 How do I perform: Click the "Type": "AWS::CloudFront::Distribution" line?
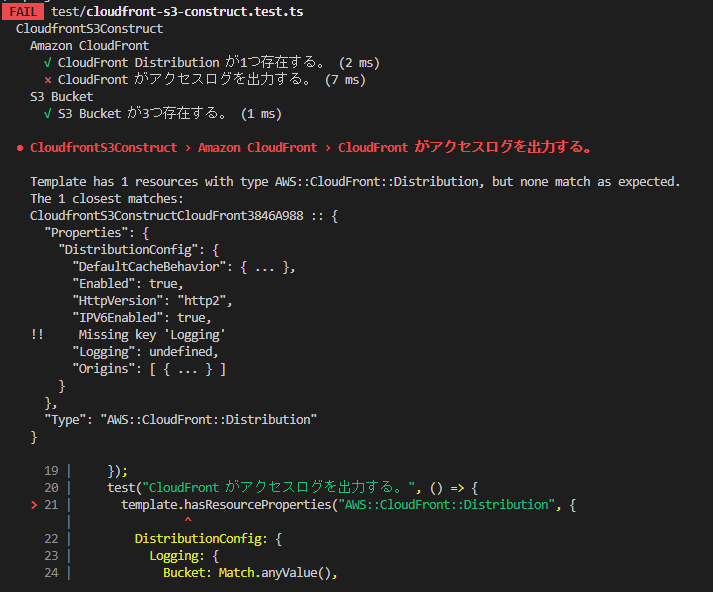[x=181, y=420]
